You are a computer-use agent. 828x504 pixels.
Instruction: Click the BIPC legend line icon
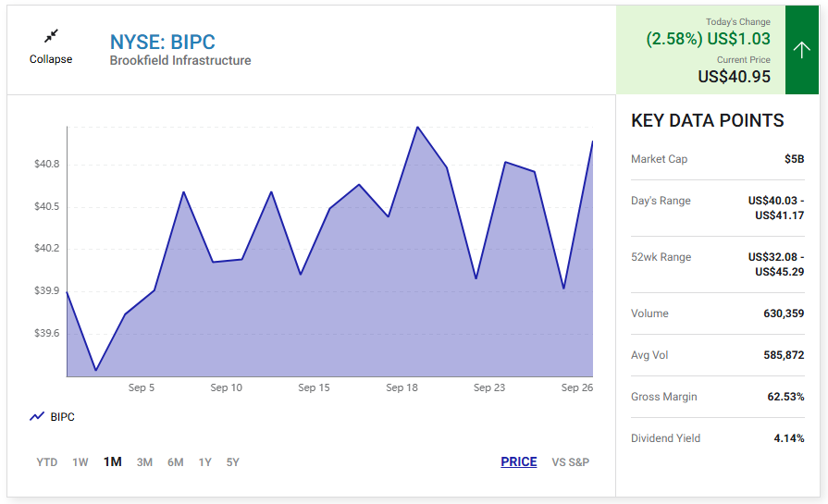37,416
